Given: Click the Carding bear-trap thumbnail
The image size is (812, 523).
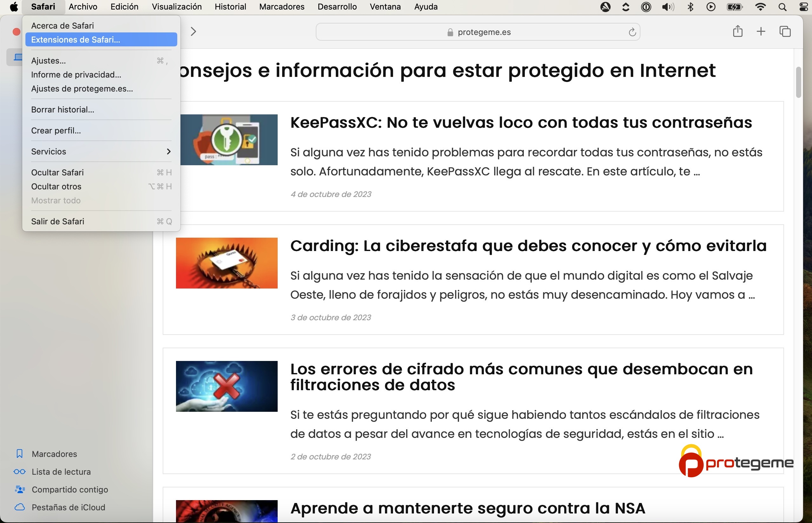Looking at the screenshot, I should [227, 263].
